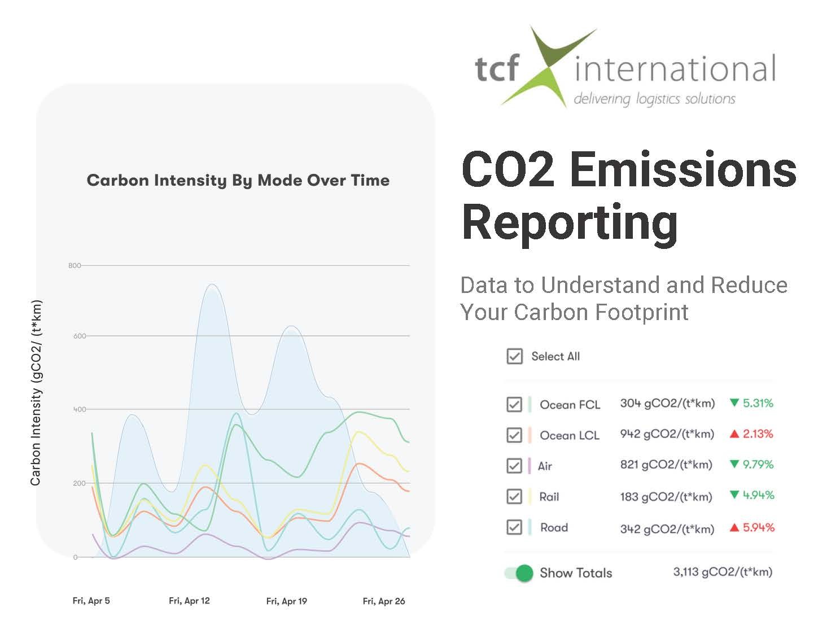The height and width of the screenshot is (639, 840).
Task: Click the CO2 Emissions Reporting heading
Action: [x=628, y=195]
